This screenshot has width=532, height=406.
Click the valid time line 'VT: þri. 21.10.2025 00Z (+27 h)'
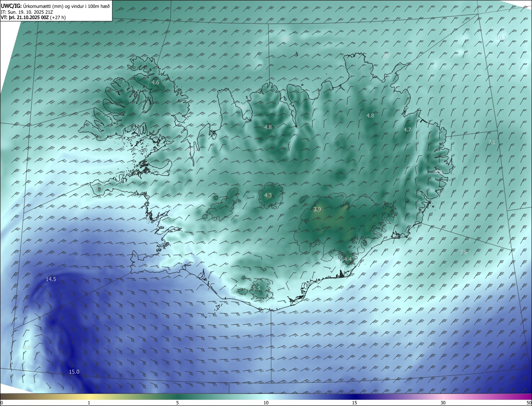pos(33,17)
